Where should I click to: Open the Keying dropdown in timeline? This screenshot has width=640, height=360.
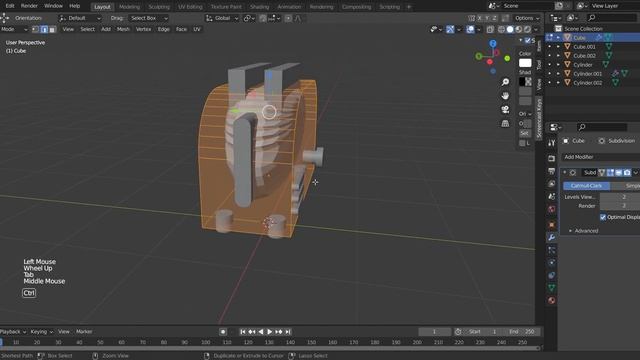coord(42,331)
